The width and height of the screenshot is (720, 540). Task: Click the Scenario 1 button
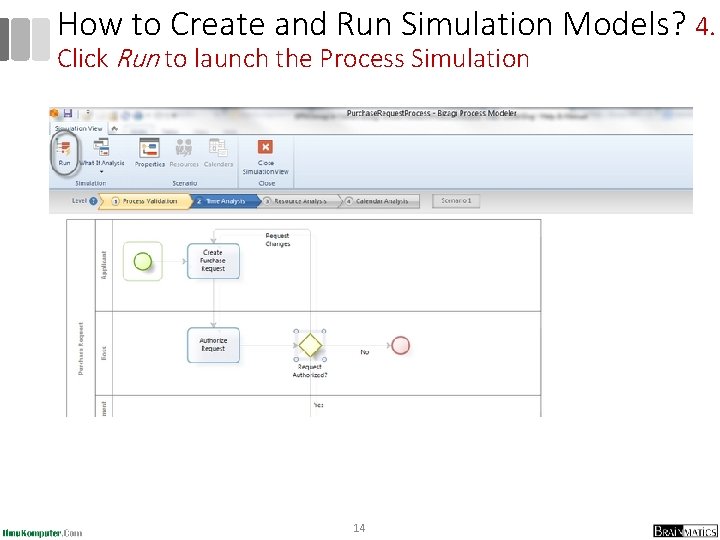[x=456, y=201]
